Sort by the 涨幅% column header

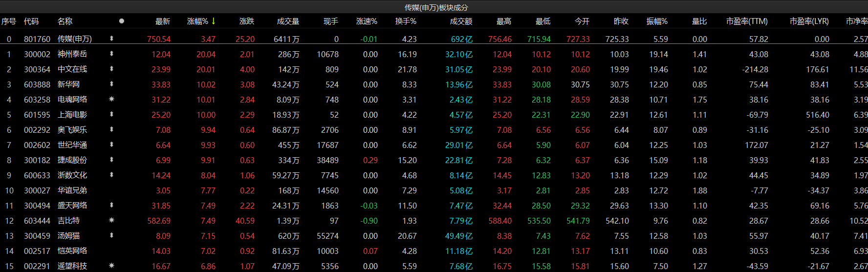(198, 21)
